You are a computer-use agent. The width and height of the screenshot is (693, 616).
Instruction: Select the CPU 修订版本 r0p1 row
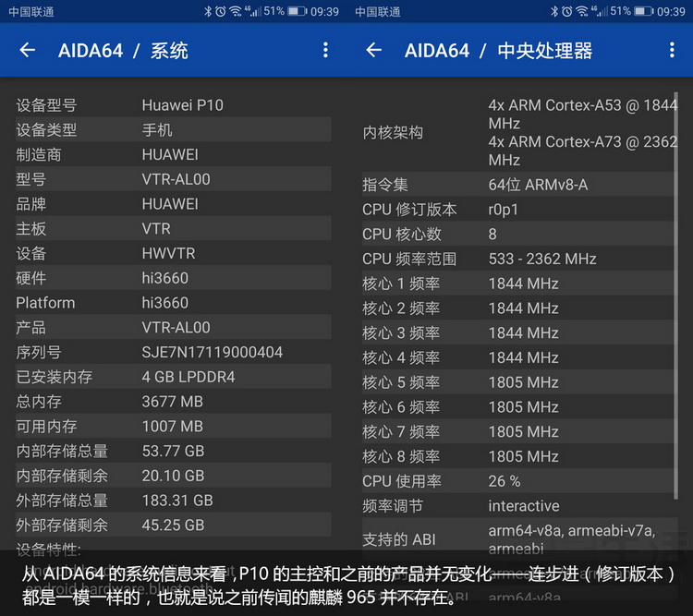pos(519,209)
